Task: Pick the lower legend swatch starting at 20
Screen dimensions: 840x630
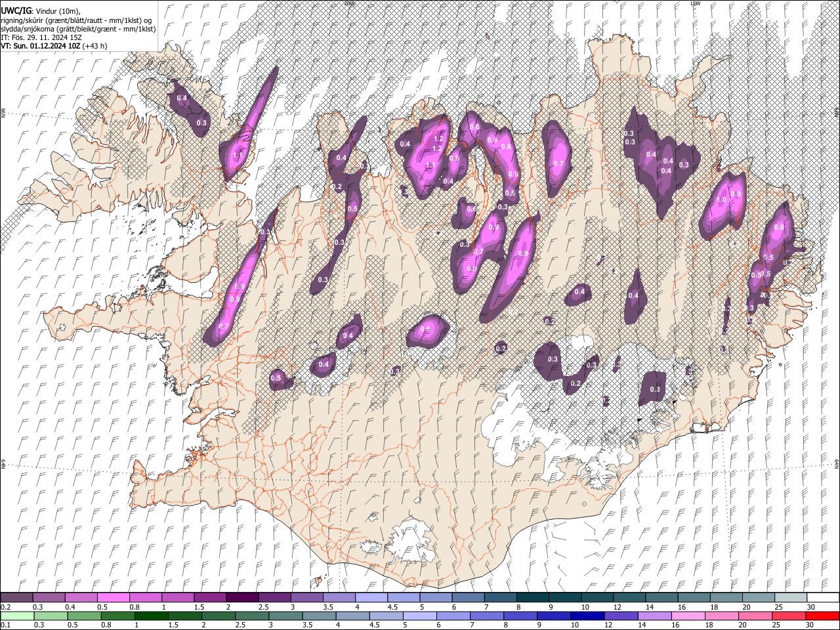Action: pos(755,616)
